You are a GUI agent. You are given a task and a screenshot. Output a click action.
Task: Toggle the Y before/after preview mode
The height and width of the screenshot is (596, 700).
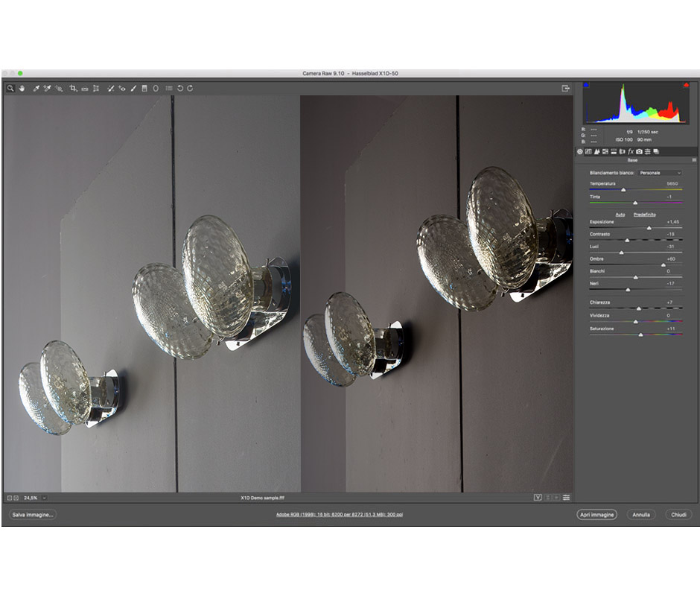[x=537, y=497]
